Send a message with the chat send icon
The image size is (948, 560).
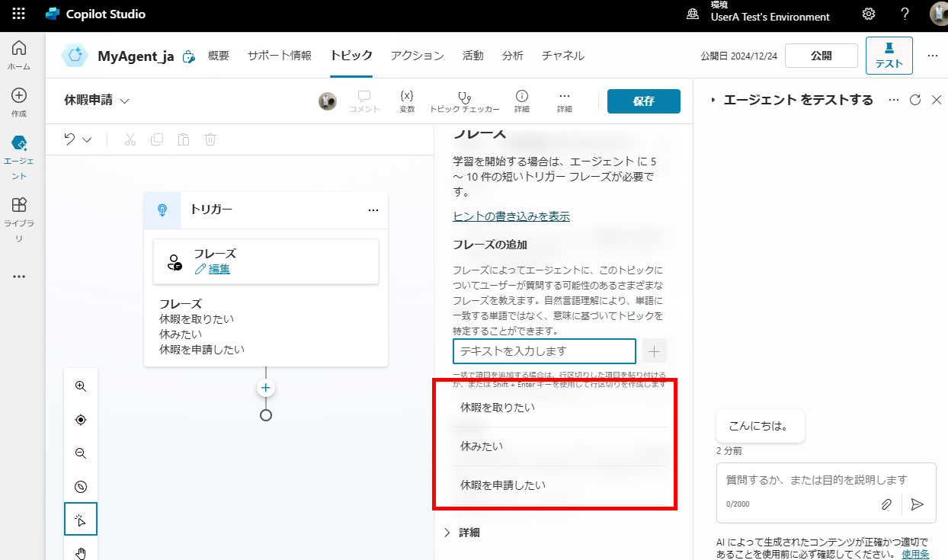(x=918, y=504)
